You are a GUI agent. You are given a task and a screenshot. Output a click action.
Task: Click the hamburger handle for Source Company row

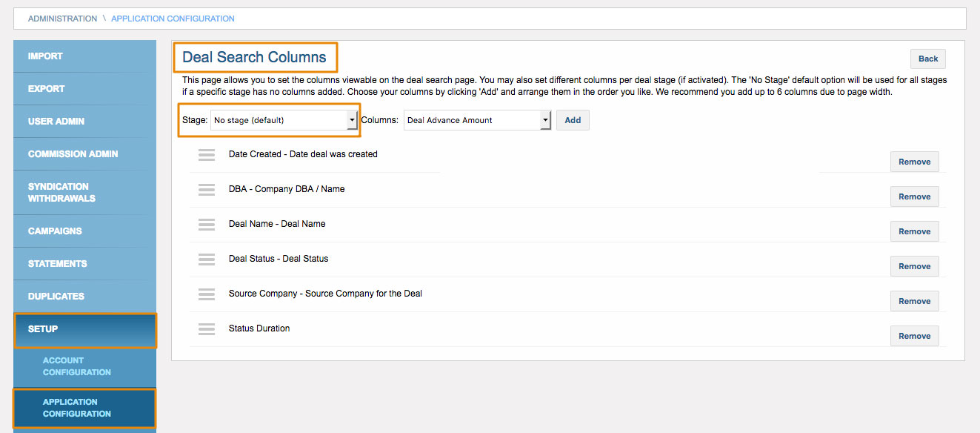point(207,294)
